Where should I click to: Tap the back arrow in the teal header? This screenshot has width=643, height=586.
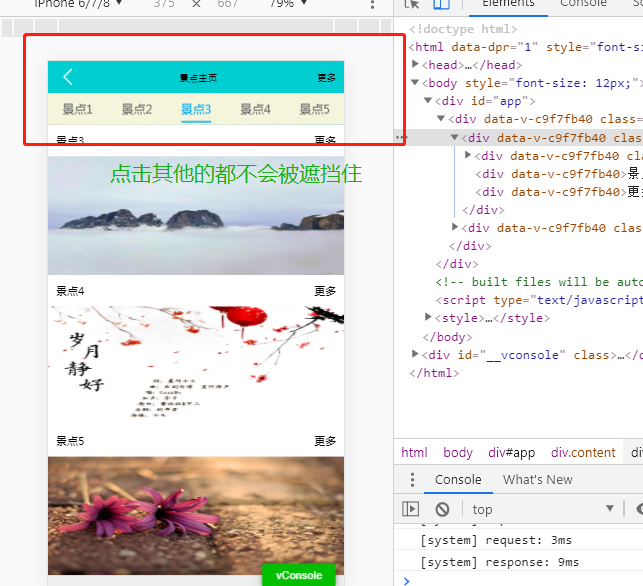click(x=68, y=77)
